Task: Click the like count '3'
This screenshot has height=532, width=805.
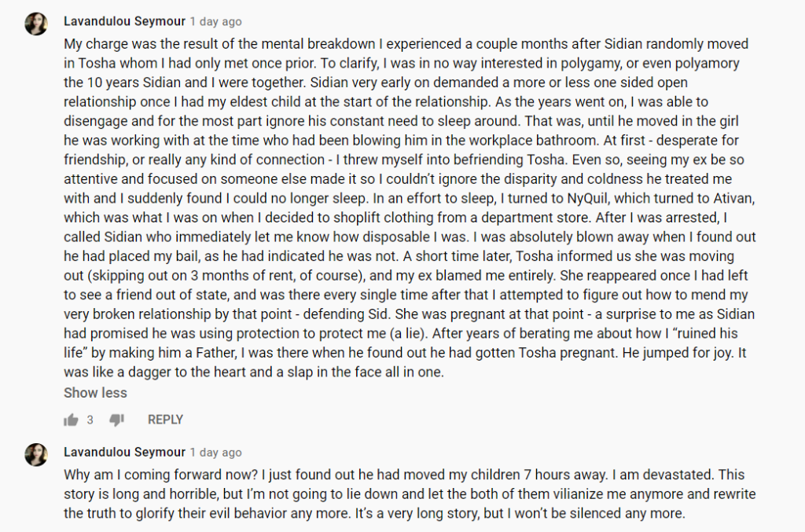Action: pos(90,420)
